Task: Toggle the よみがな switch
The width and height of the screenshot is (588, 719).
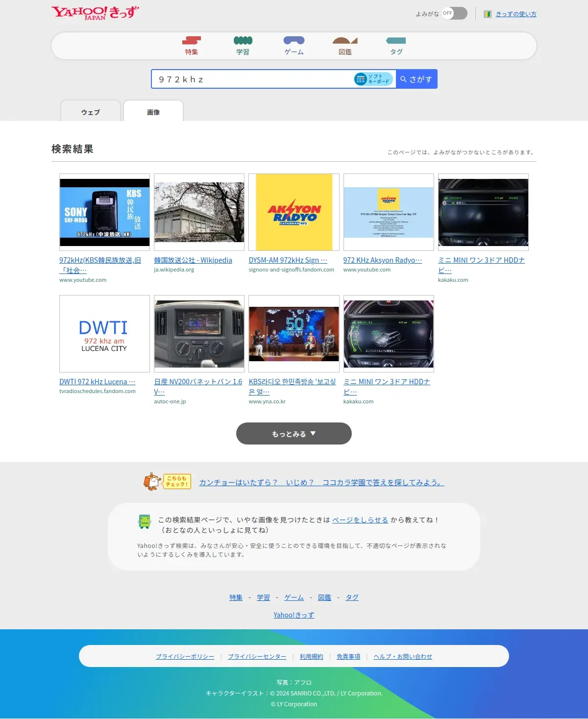Action: (454, 13)
